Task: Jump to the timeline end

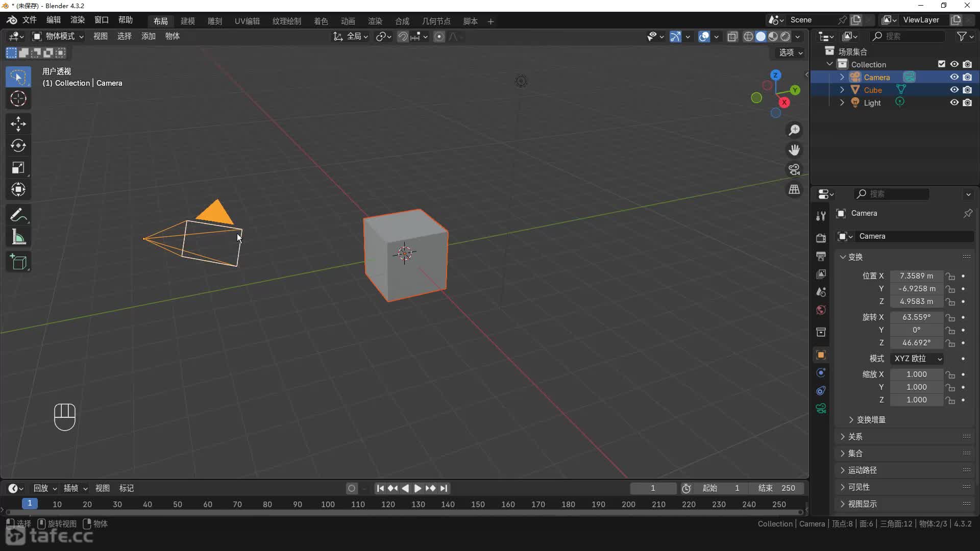Action: pos(444,488)
